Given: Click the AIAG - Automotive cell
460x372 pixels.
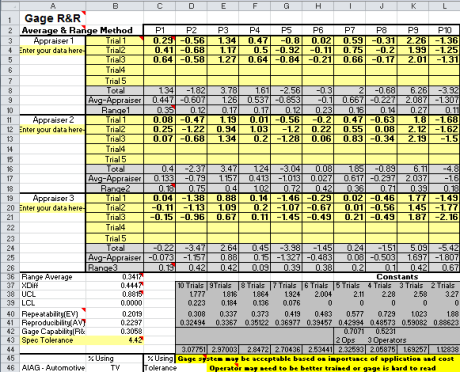Looking at the screenshot, I should pos(53,368).
